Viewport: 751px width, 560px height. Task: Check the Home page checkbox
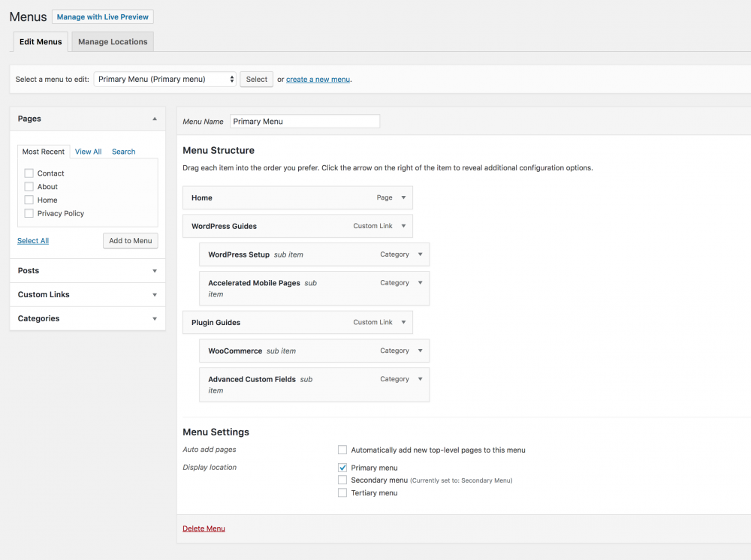pyautogui.click(x=29, y=200)
